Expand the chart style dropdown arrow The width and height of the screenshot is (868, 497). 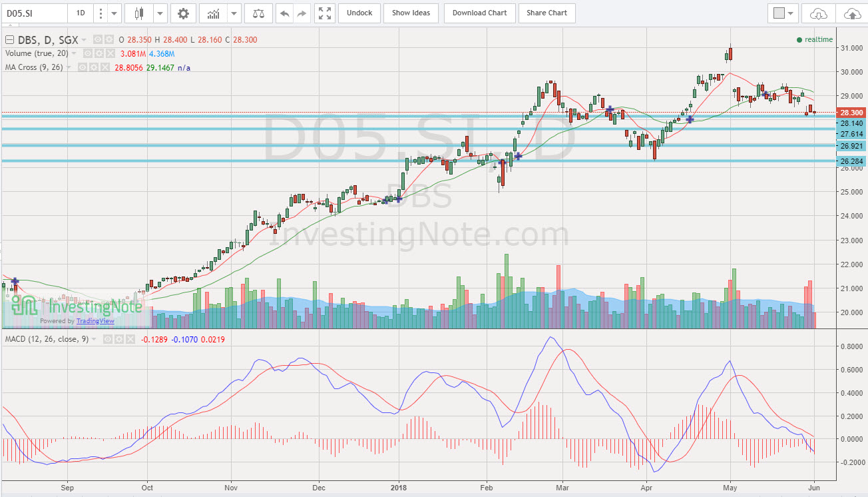point(160,13)
